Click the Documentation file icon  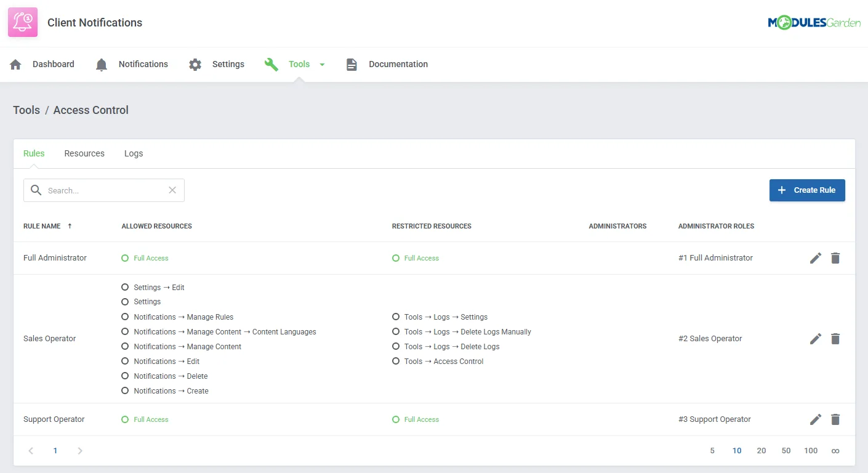[352, 65]
